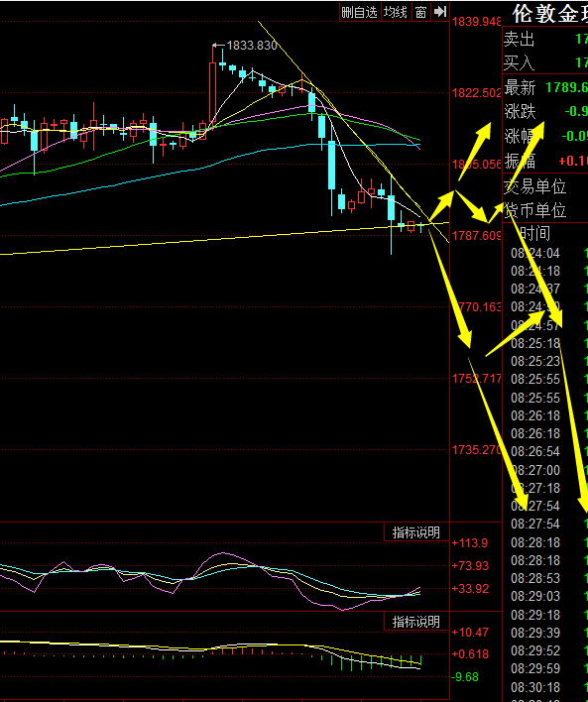Open 指标说明 for the MACD indicator panel
This screenshot has width=588, height=702.
[x=416, y=622]
